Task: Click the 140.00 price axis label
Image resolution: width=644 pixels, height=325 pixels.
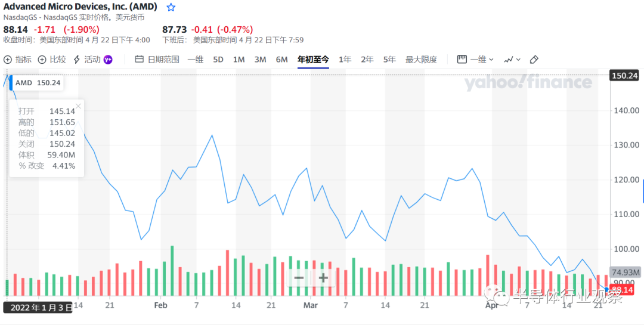Action: tap(626, 110)
